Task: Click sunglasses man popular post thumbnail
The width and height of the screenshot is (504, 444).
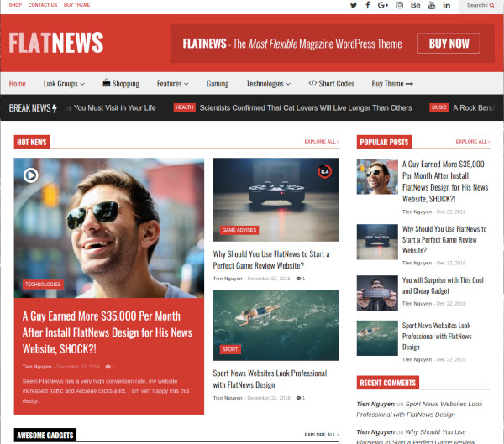Action: click(377, 177)
